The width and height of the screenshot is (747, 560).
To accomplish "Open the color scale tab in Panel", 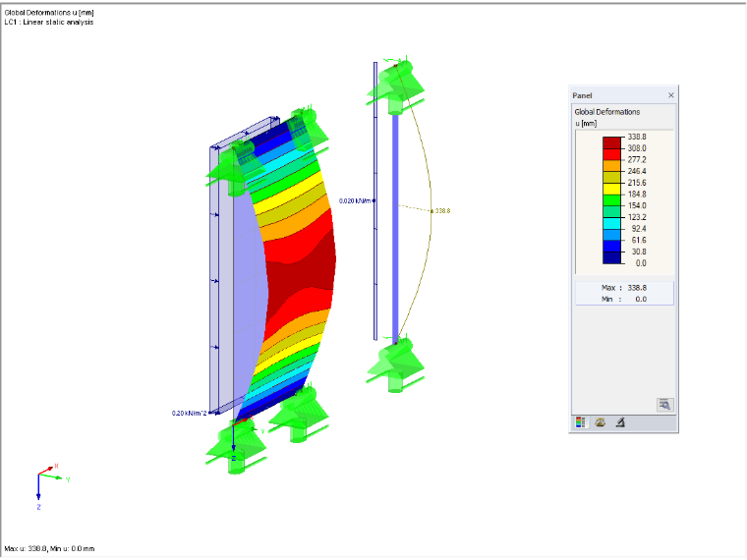I will (580, 422).
